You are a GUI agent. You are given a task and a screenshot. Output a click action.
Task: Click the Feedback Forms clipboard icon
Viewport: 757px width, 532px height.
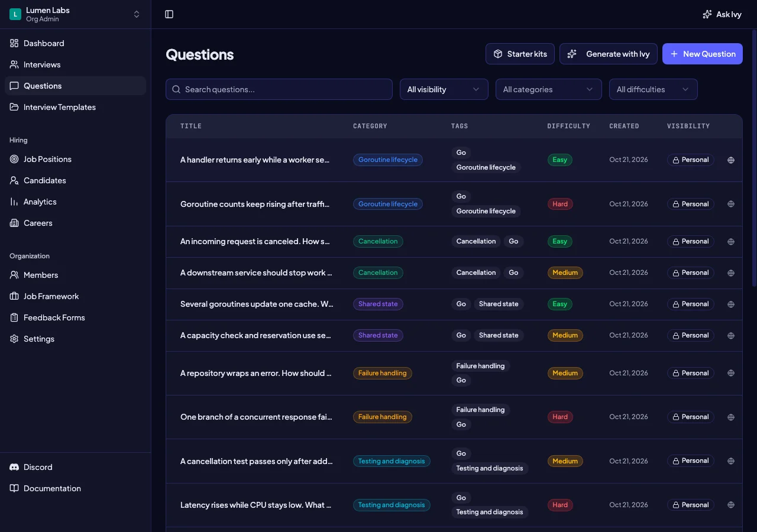[14, 317]
